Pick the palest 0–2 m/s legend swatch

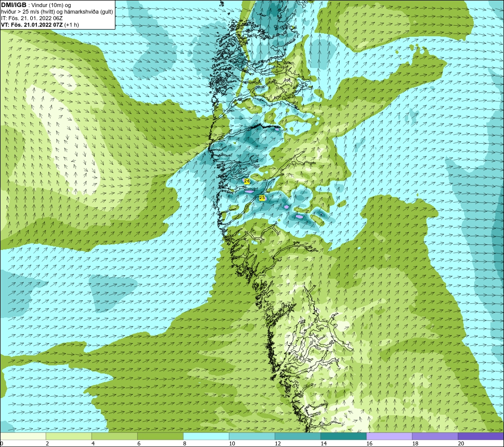[23, 436]
